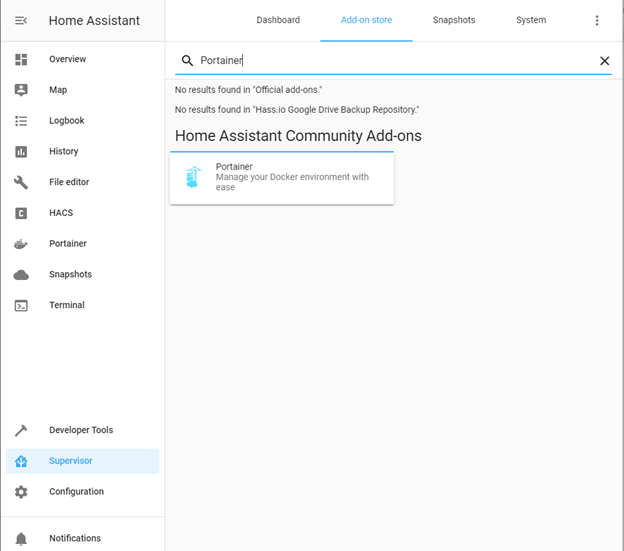Click the search magnifier icon
The height and width of the screenshot is (551, 624).
click(187, 60)
